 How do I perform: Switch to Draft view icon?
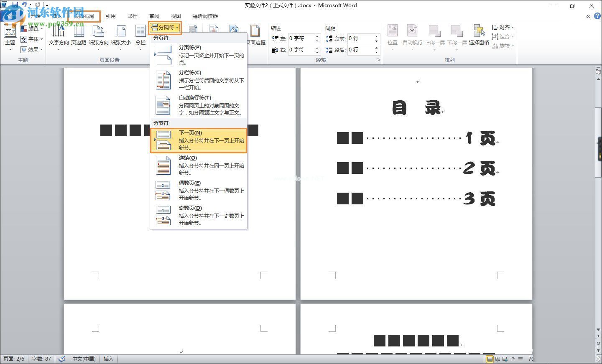520,359
